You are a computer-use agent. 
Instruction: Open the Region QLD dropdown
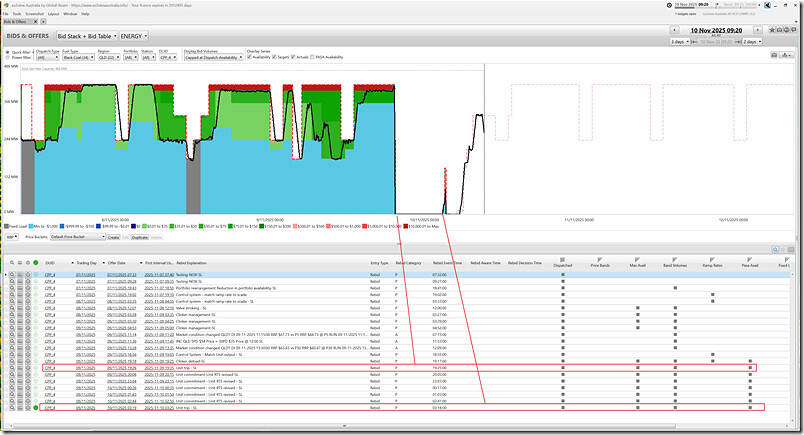tap(109, 57)
